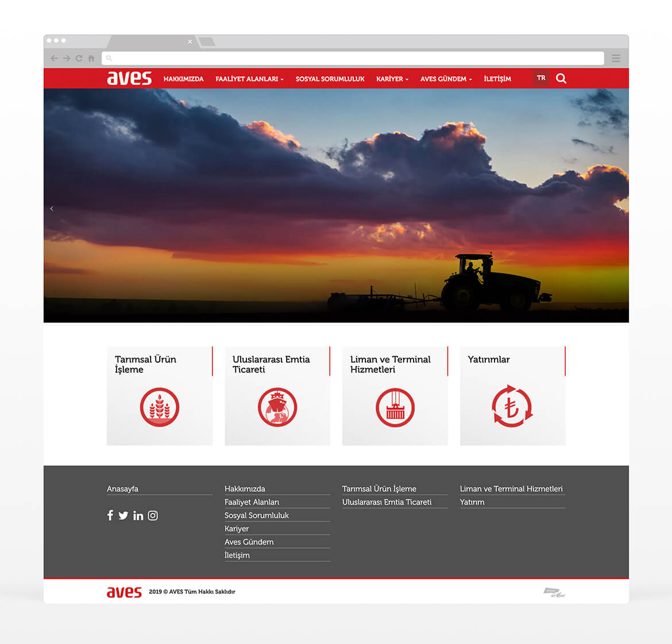This screenshot has width=672, height=644.
Task: Expand the Kariyer dropdown menu
Action: tap(392, 79)
